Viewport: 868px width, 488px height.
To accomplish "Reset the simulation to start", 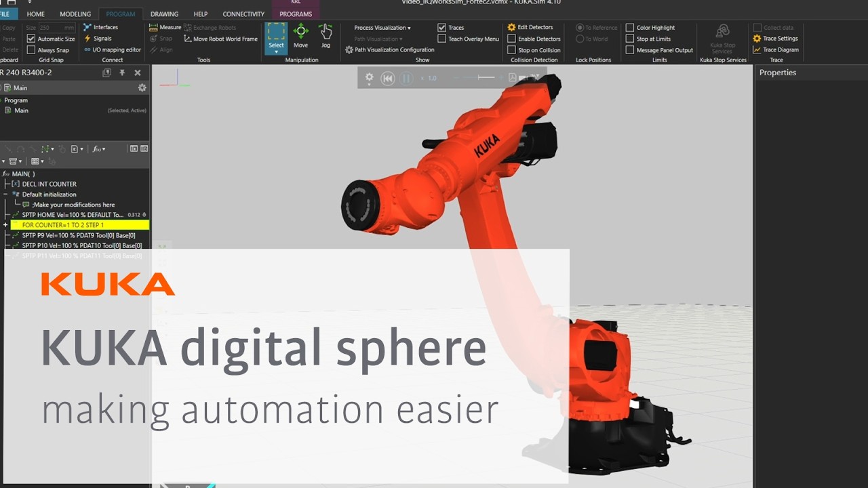I will coord(387,78).
